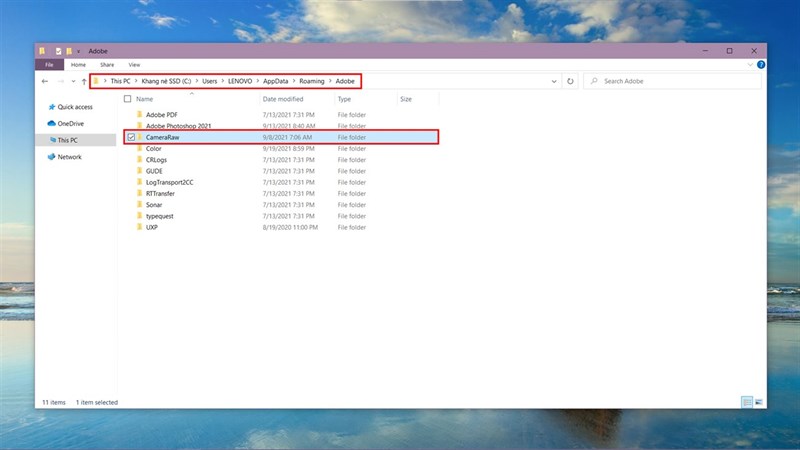Viewport: 800px width, 450px height.
Task: Click the Back navigation arrow
Action: click(45, 81)
